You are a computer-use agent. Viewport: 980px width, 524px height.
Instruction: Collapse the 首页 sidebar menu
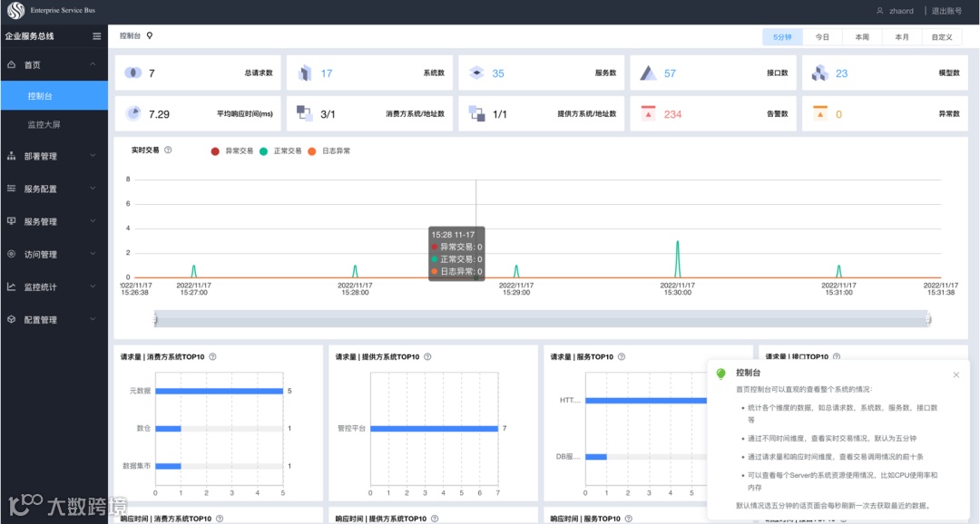[54, 65]
